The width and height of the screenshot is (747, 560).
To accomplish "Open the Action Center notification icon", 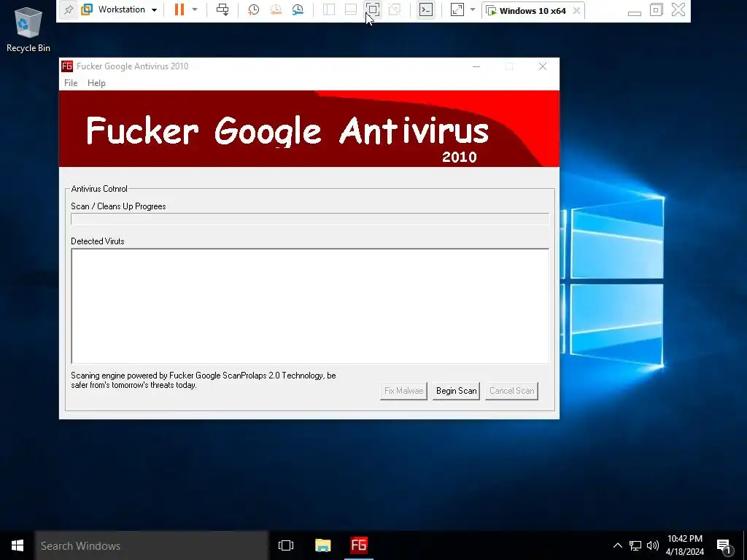I will click(x=724, y=546).
